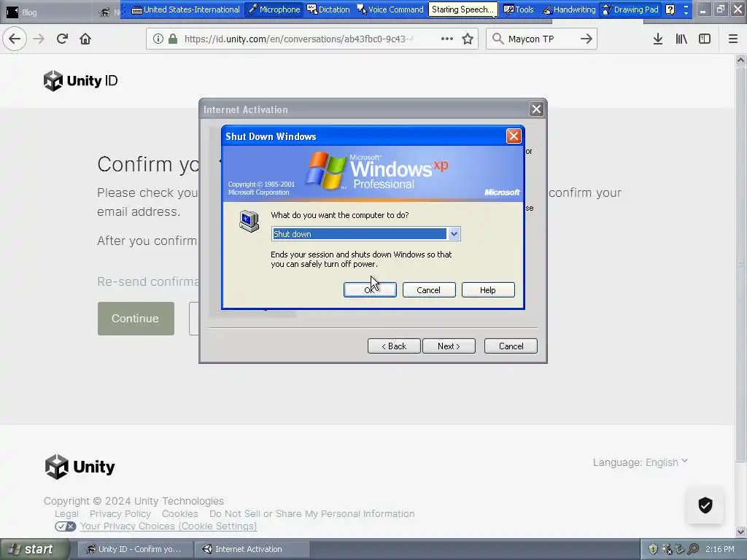Toggle the browser sidebar icon
Viewport: 747px width, 560px height.
click(705, 39)
